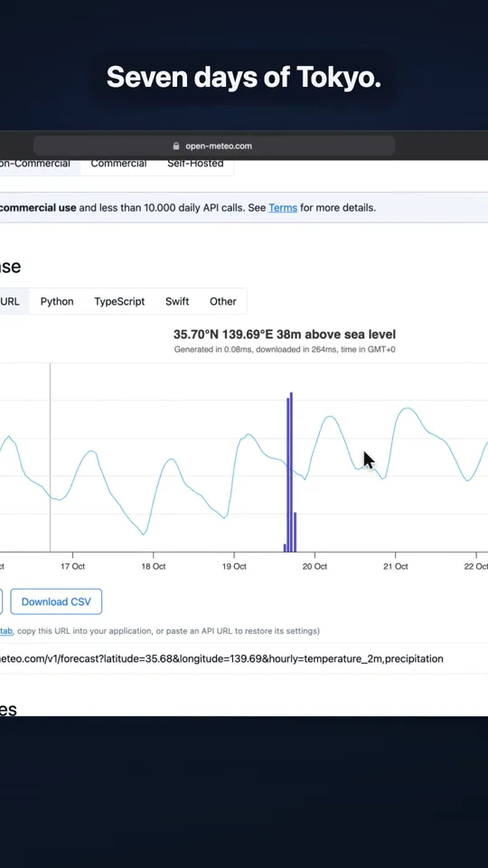This screenshot has width=488, height=868.
Task: Click the 19 Oct axis label
Action: coord(234,566)
